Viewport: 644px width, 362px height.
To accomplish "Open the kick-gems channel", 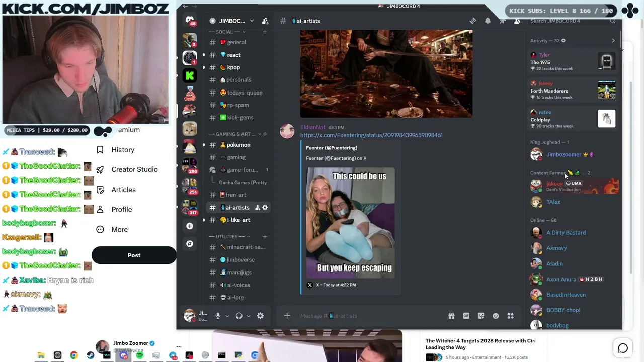I will pos(239,117).
